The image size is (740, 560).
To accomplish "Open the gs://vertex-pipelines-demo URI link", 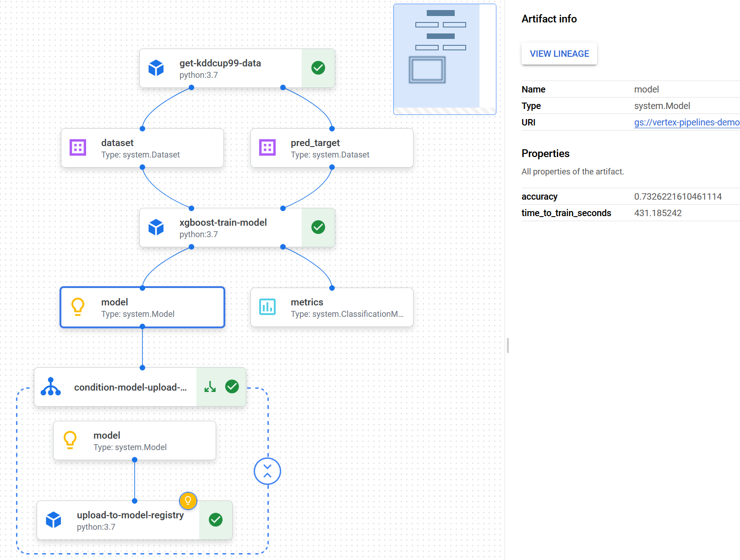I will [686, 122].
